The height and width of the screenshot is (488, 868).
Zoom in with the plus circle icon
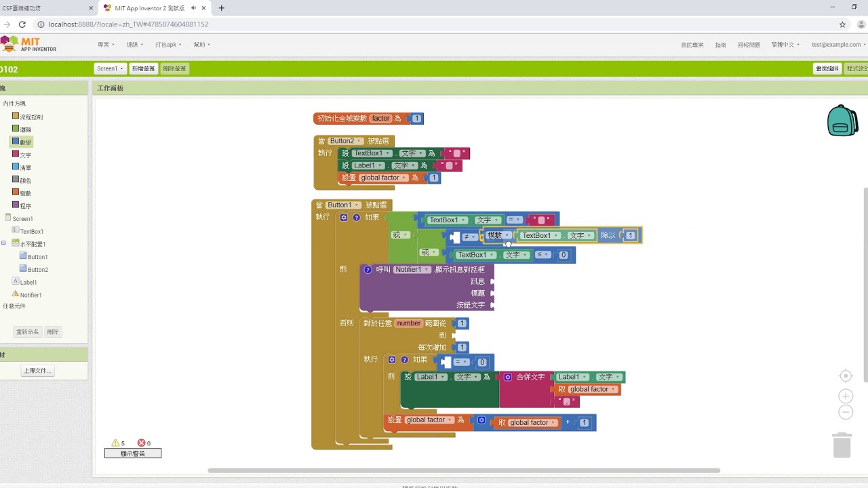point(846,396)
